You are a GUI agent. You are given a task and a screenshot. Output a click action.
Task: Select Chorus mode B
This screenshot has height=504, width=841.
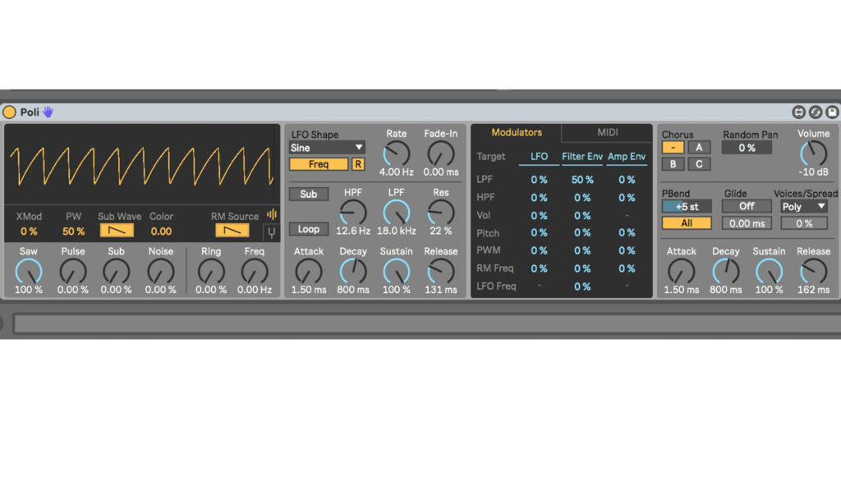coord(673,164)
